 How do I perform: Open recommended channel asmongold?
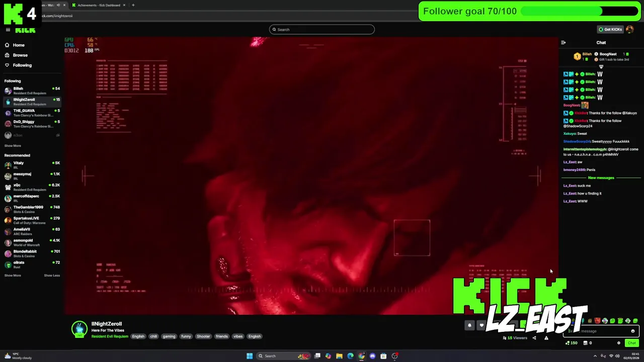coord(31,242)
